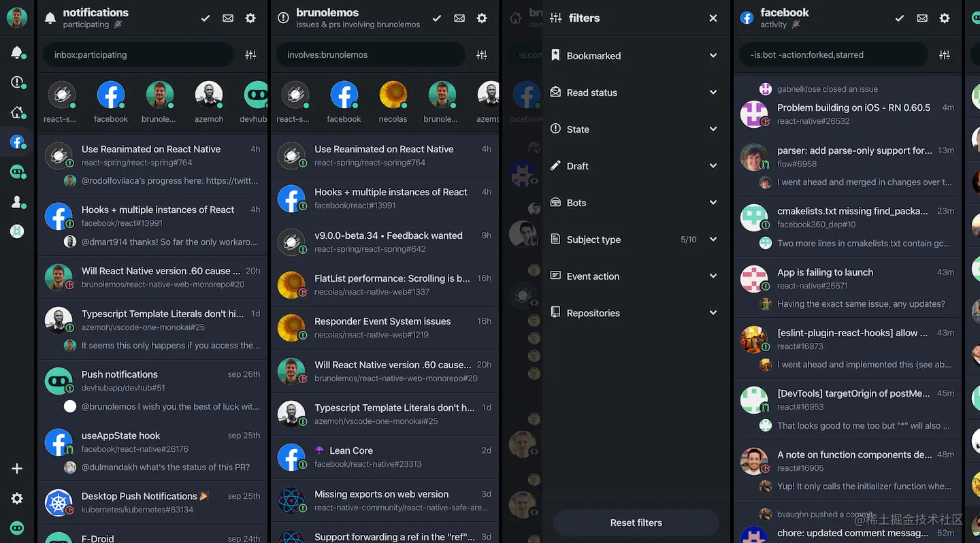Open notifications column settings gear
980x543 pixels.
[250, 18]
